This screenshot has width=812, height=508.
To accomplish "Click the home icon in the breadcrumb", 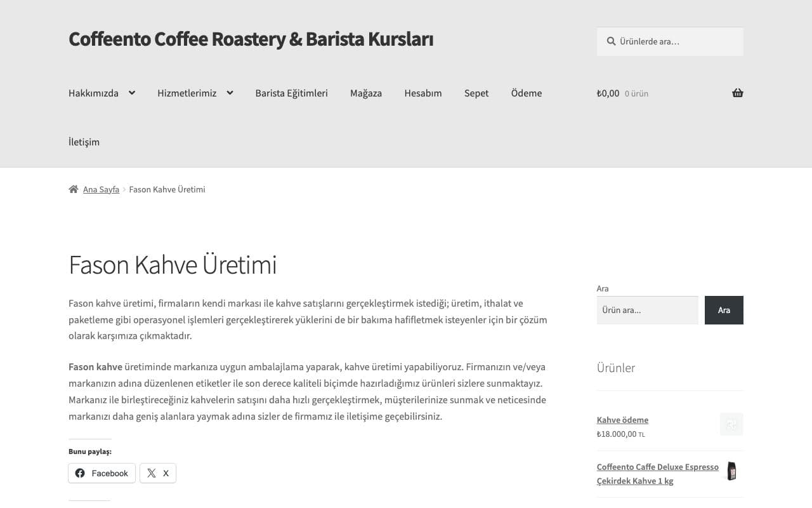I will point(74,189).
